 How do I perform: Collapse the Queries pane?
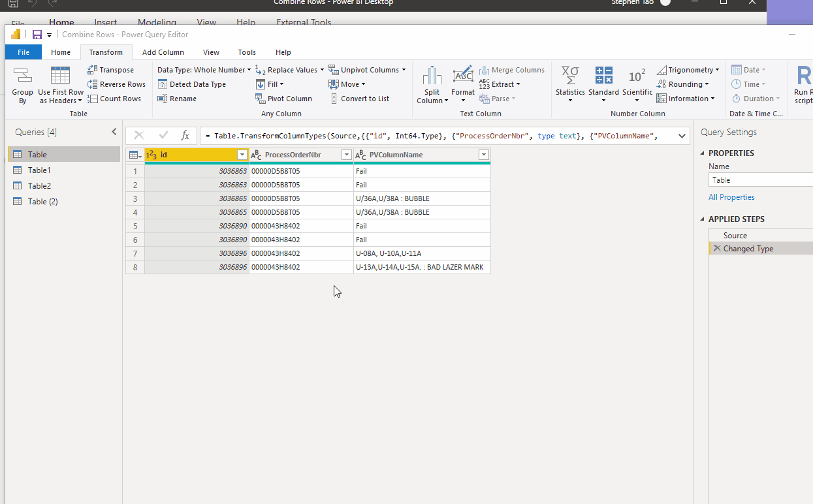tap(114, 132)
